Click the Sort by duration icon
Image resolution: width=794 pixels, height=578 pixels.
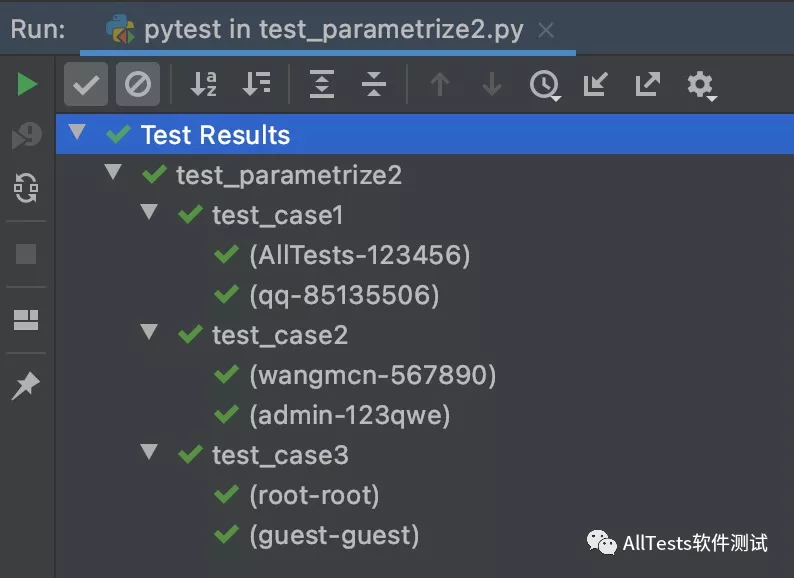pos(257,85)
